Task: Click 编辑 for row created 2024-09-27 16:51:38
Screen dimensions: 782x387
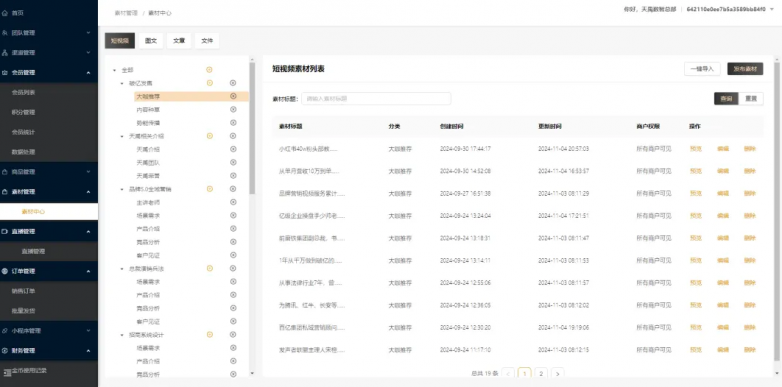Action: (723, 194)
